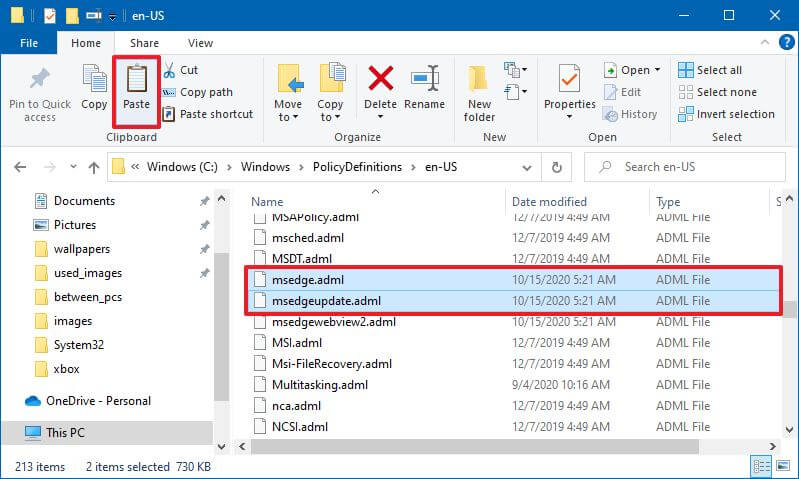Click Select none

click(x=717, y=92)
